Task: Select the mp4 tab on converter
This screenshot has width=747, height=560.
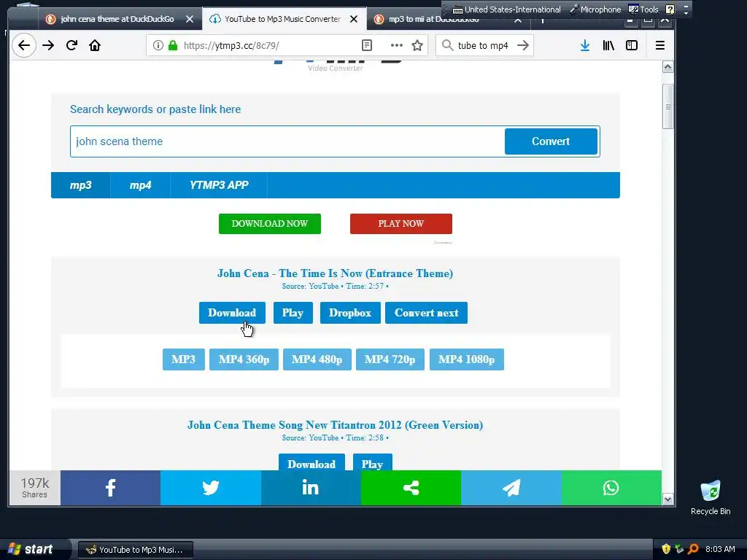Action: click(x=140, y=185)
